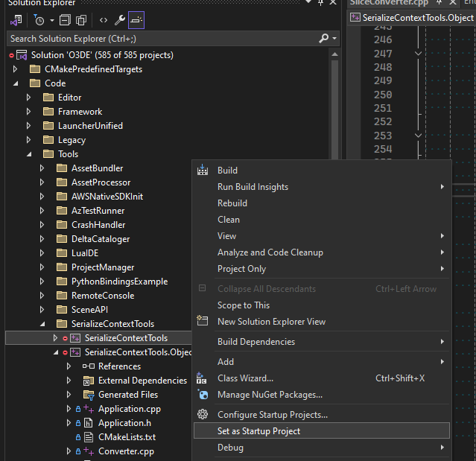Viewport: 476px width, 461px height.
Task: Choose Class Wizard... menu entry
Action: [322, 378]
